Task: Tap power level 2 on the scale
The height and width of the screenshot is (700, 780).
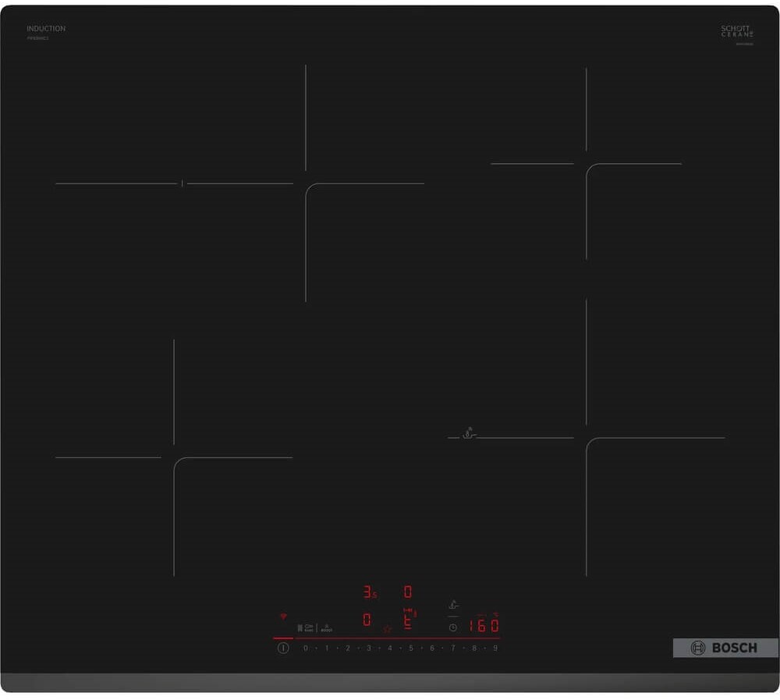Action: point(348,648)
